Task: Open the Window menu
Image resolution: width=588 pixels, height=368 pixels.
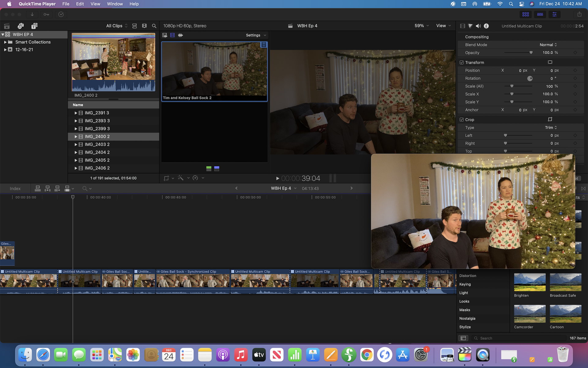Action: [115, 4]
